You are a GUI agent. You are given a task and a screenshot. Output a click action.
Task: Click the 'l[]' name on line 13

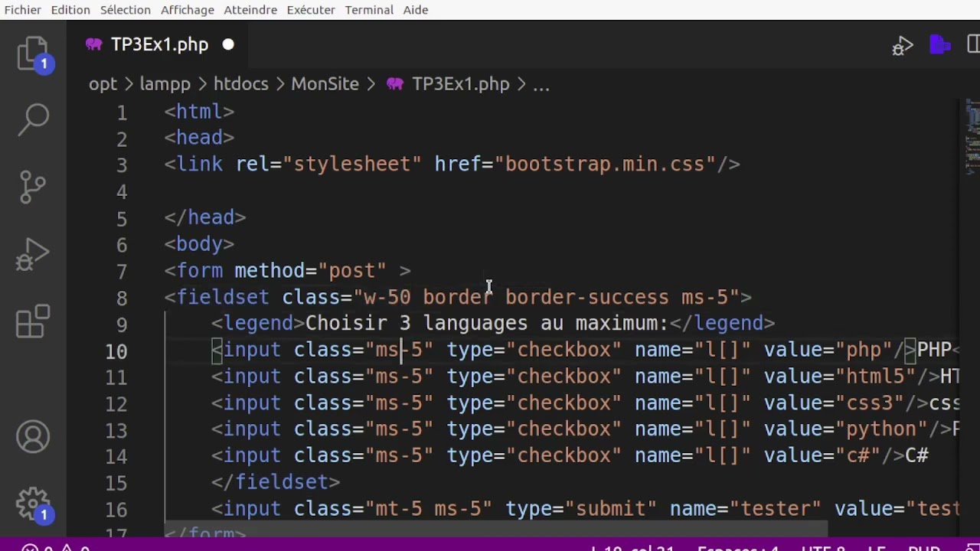[x=722, y=429]
